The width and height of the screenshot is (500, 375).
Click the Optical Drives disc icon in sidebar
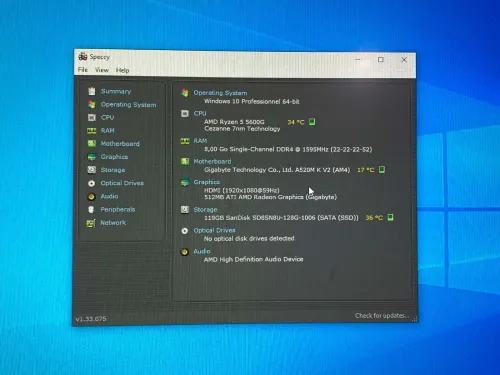coord(92,183)
